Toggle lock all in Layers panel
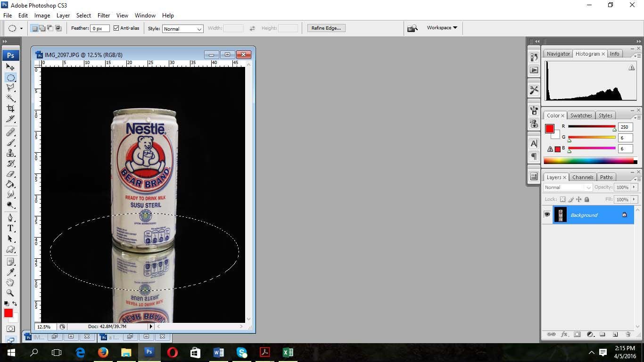This screenshot has height=362, width=644. pyautogui.click(x=586, y=199)
